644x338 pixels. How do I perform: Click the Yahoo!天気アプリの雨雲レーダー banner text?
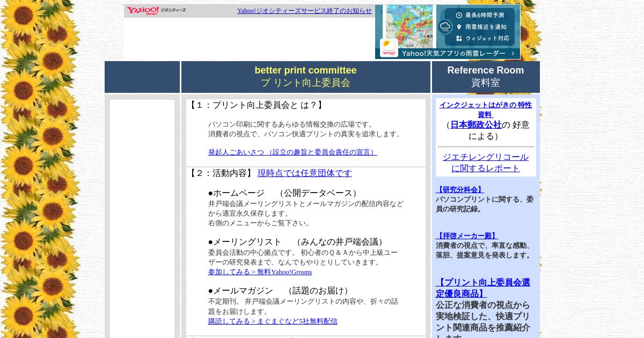tap(453, 54)
